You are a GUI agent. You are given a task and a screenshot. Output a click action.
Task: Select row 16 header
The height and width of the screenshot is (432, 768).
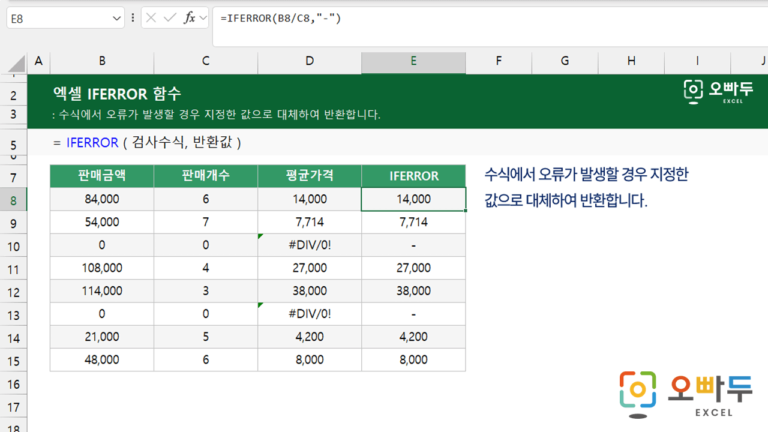click(x=13, y=384)
